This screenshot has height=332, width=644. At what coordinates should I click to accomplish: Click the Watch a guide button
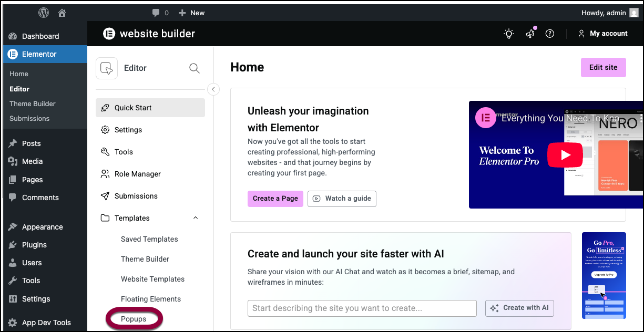342,199
